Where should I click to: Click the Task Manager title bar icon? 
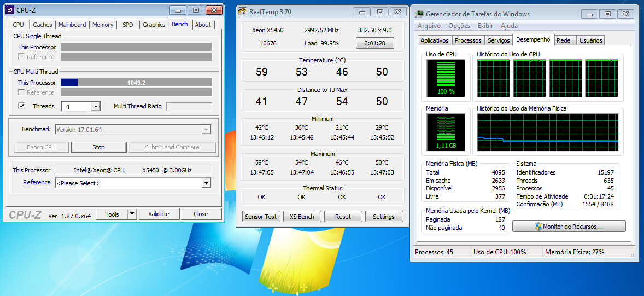(419, 14)
